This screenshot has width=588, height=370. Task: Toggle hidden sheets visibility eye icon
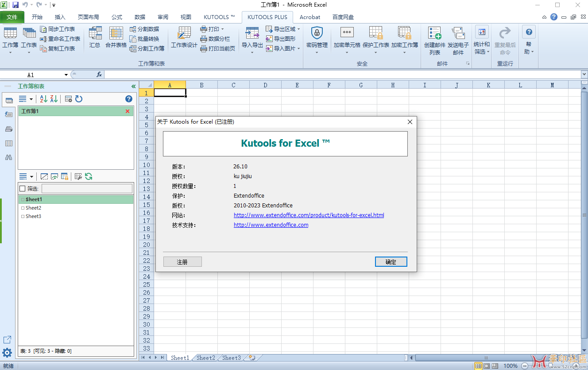[x=55, y=176]
